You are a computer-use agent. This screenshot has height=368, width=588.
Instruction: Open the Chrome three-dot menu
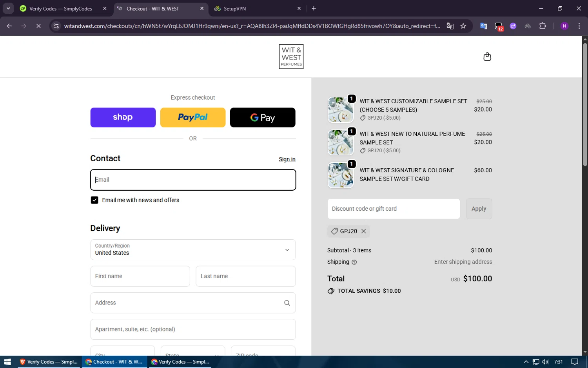click(x=579, y=26)
